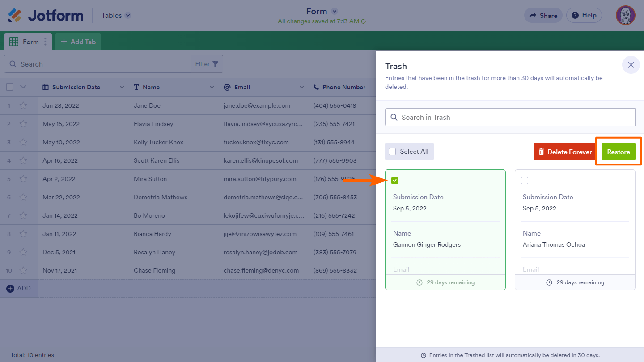
Task: Open the Name column menu
Action: [212, 88]
